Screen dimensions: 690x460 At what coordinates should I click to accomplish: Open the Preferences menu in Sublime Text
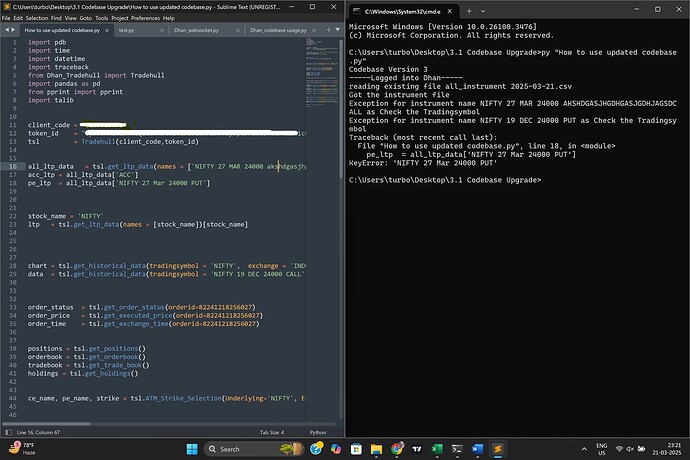pyautogui.click(x=145, y=18)
